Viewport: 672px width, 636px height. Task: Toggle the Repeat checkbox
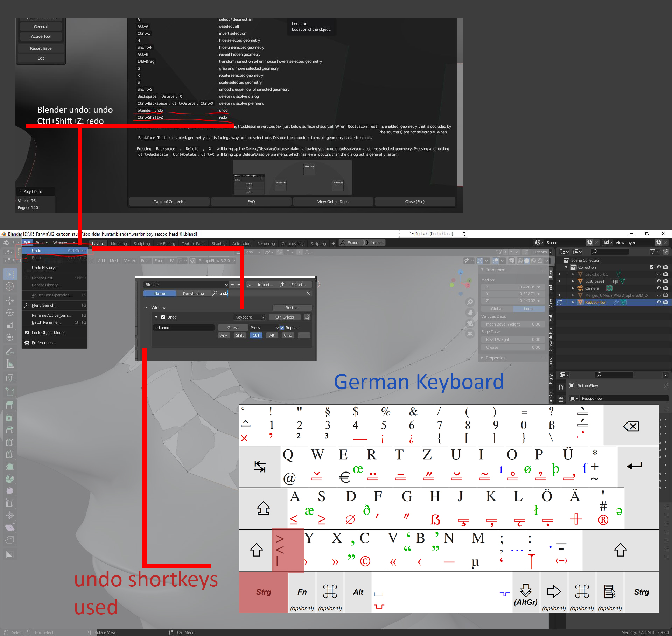point(282,328)
